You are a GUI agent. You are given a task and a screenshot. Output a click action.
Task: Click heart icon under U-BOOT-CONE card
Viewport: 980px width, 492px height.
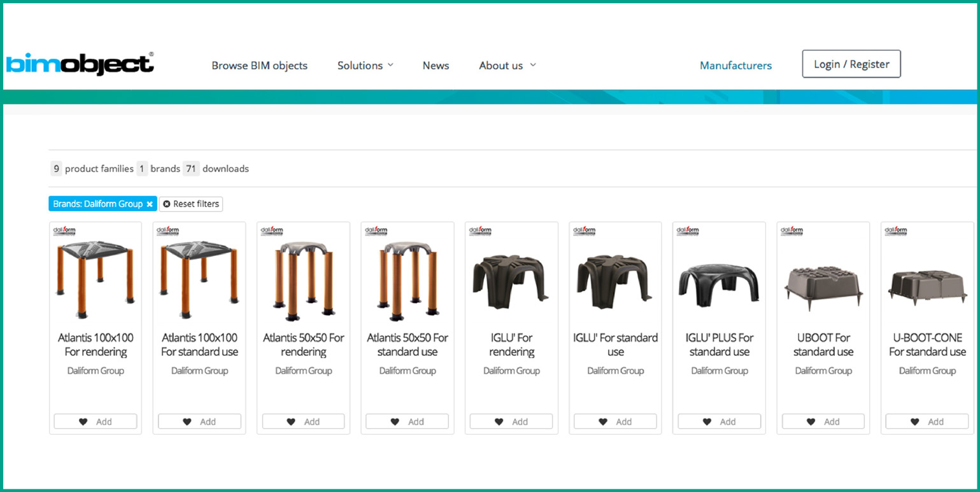pos(915,421)
